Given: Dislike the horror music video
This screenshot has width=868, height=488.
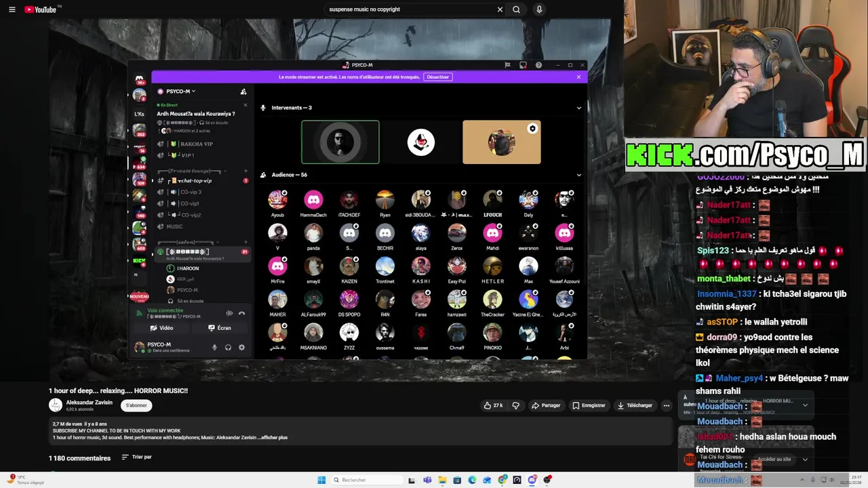Looking at the screenshot, I should [x=515, y=405].
